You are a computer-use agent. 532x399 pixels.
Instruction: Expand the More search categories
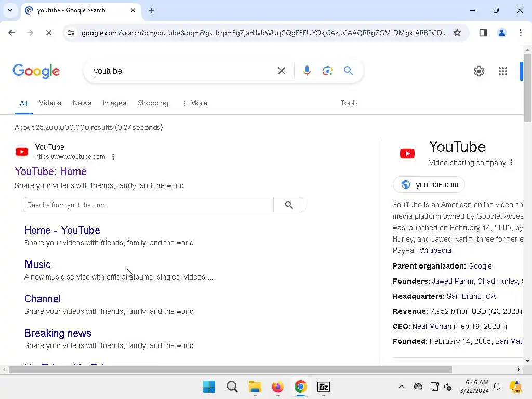(195, 103)
